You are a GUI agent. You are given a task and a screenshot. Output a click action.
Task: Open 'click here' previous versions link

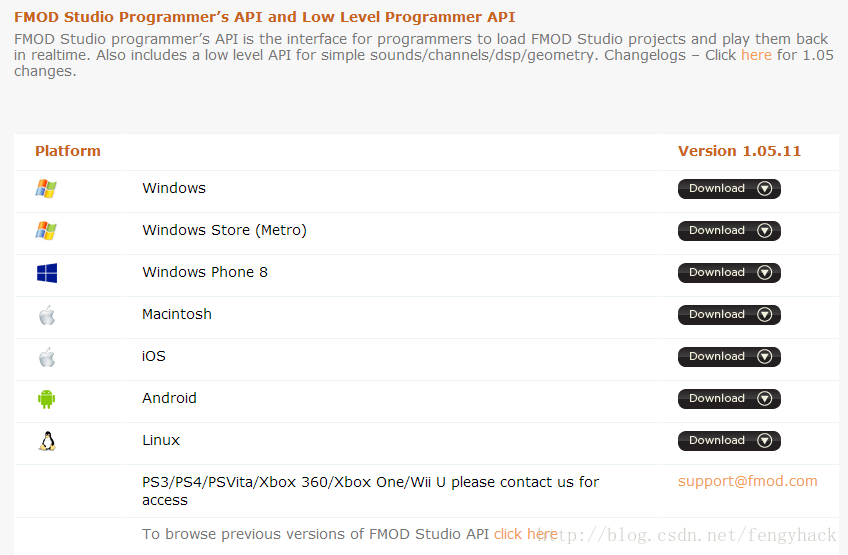pyautogui.click(x=525, y=534)
